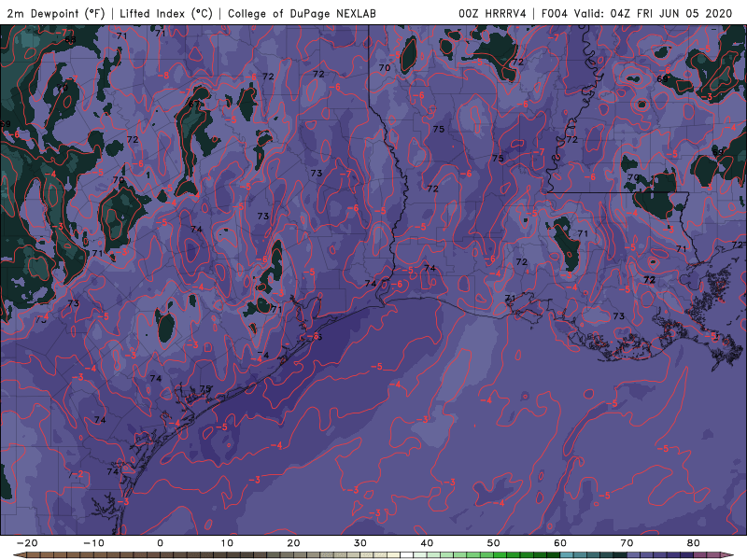This screenshot has height=560, width=747.
Task: Click the 0 label on the color scale
Action: [160, 543]
